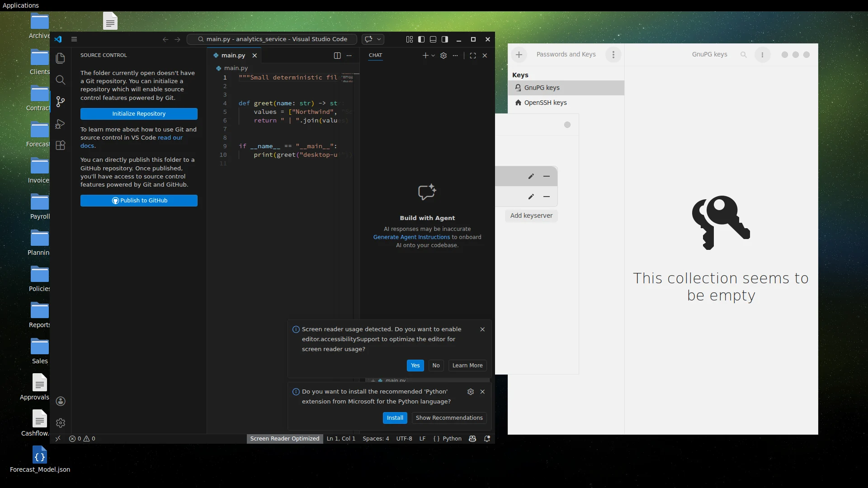
Task: Open VS Code hamburger application menu
Action: click(74, 39)
